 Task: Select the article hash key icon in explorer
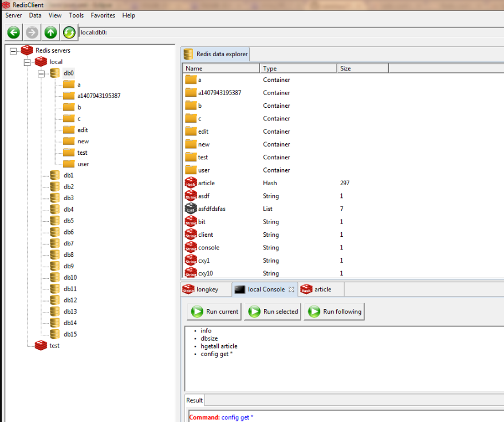click(x=191, y=183)
